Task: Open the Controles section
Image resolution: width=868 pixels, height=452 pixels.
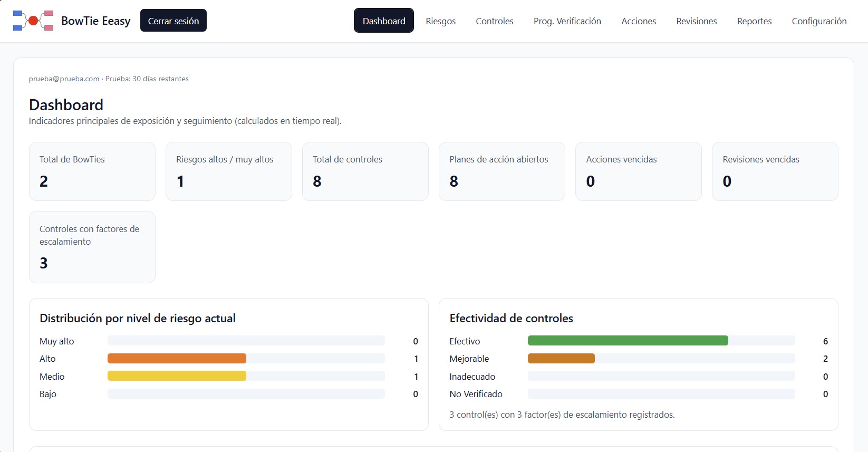Action: tap(495, 21)
